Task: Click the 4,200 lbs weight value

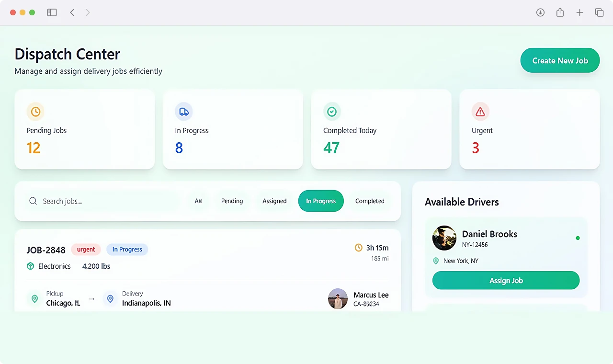Action: (x=96, y=266)
